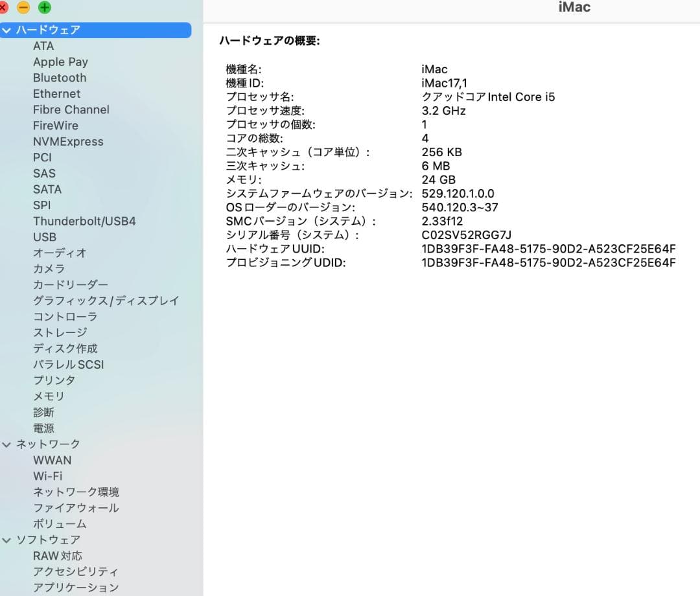
Task: Select the NVMExpress entry
Action: [x=69, y=141]
